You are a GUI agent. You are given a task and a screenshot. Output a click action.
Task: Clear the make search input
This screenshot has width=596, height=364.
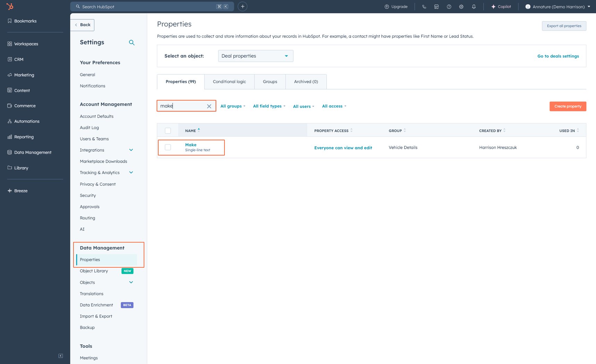(209, 106)
